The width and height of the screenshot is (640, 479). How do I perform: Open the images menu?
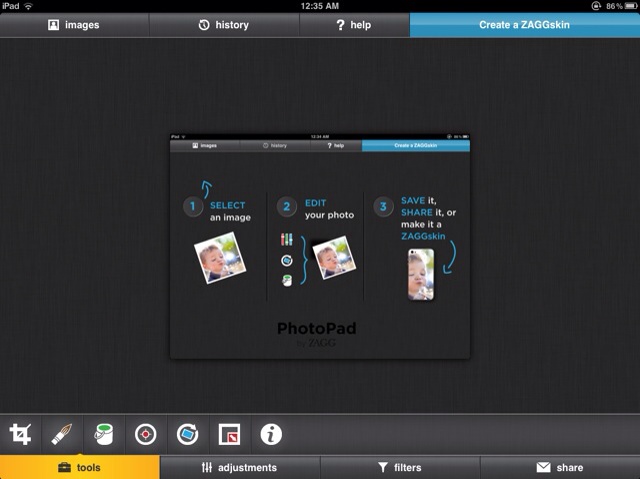[x=74, y=24]
